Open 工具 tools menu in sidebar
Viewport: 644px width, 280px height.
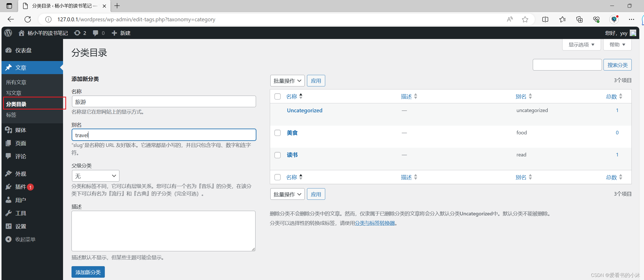[x=32, y=213]
